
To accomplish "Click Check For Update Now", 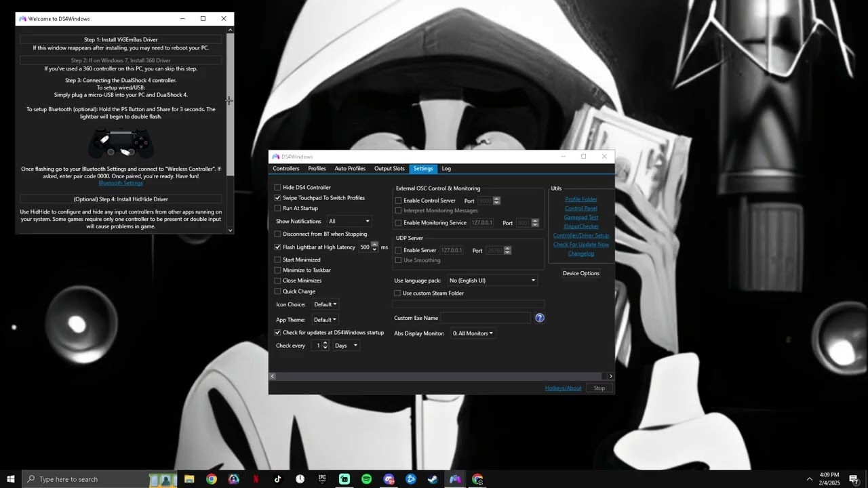I will click(x=581, y=245).
